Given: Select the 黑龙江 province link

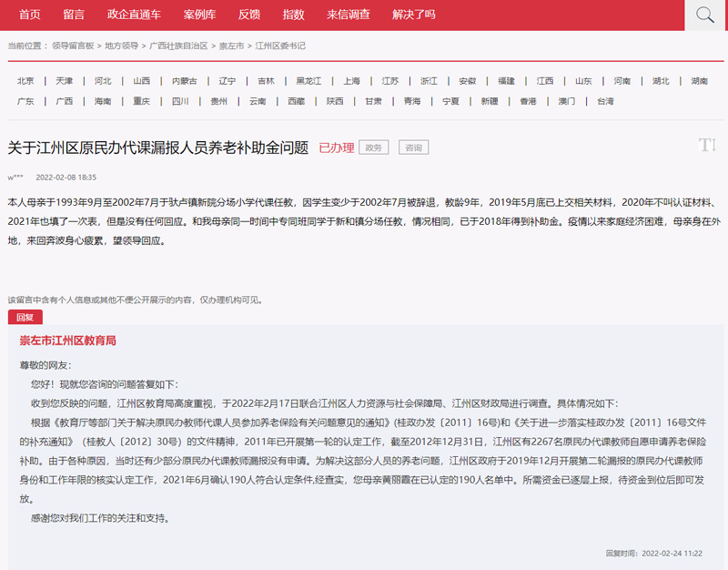Looking at the screenshot, I should coord(308,81).
